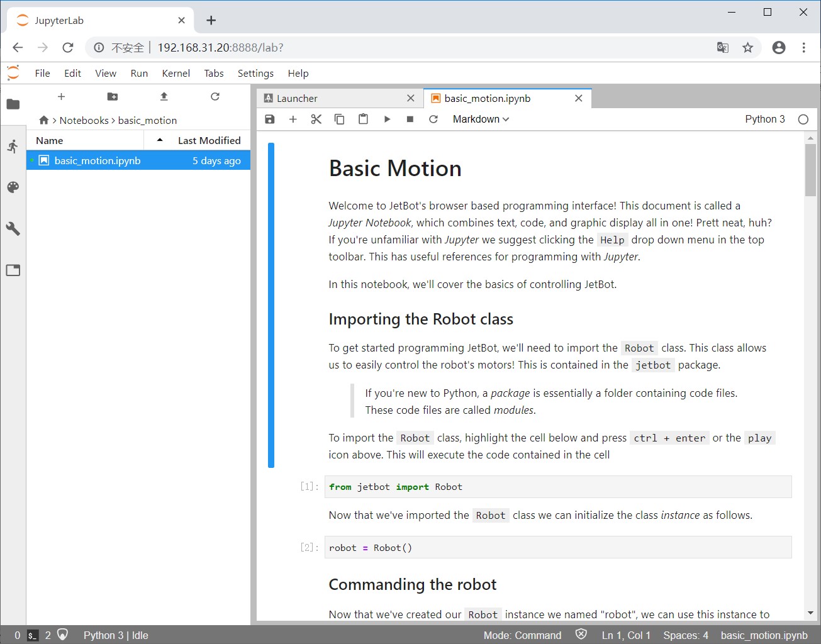Open the File Browser sidebar panel
The image size is (821, 644).
click(13, 104)
